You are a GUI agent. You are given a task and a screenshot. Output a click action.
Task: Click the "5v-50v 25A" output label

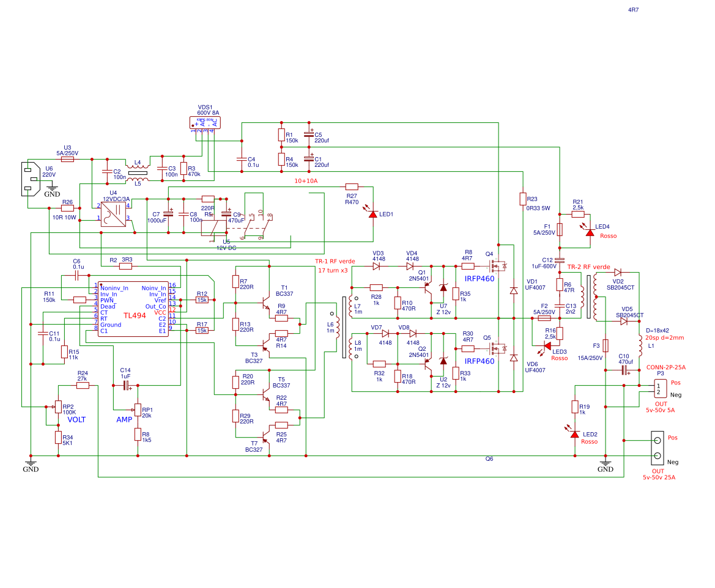[659, 477]
